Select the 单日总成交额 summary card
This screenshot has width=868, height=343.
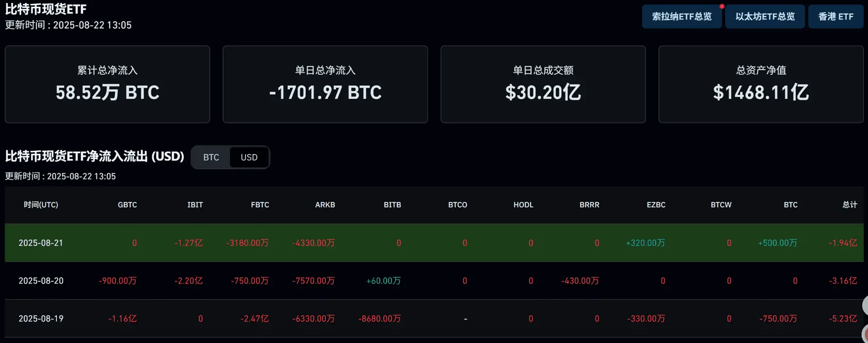click(x=543, y=84)
